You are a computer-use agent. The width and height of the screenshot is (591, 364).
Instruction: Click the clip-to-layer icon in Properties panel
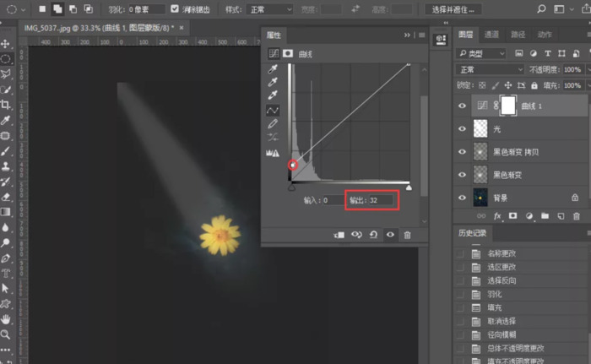point(339,235)
